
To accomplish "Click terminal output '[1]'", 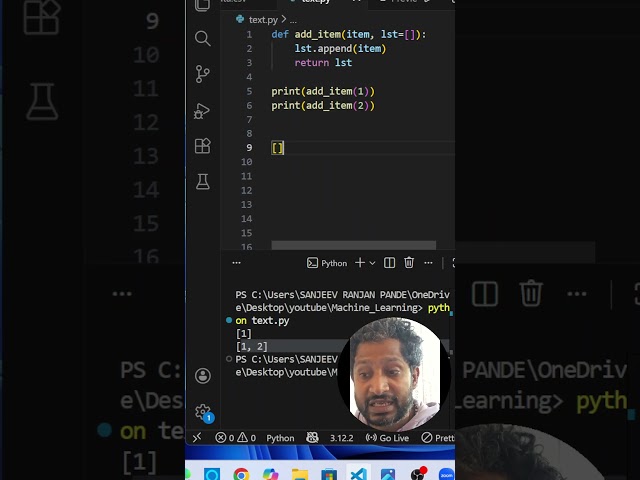I will point(244,334).
